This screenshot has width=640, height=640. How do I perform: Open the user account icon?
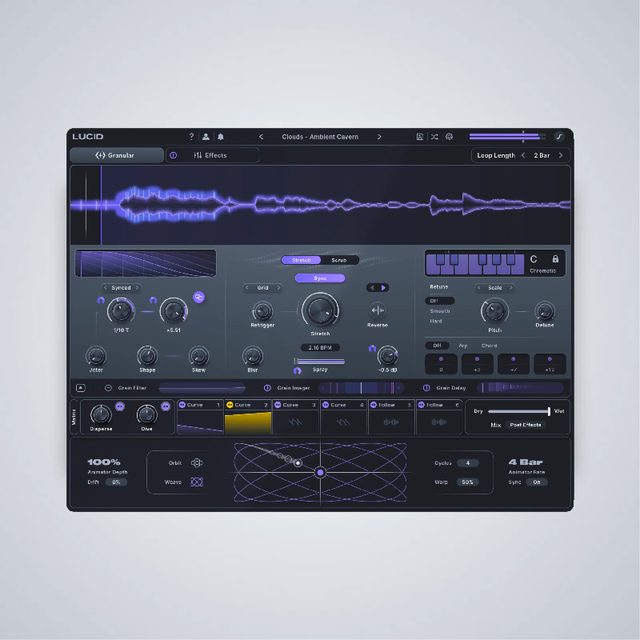[x=206, y=136]
